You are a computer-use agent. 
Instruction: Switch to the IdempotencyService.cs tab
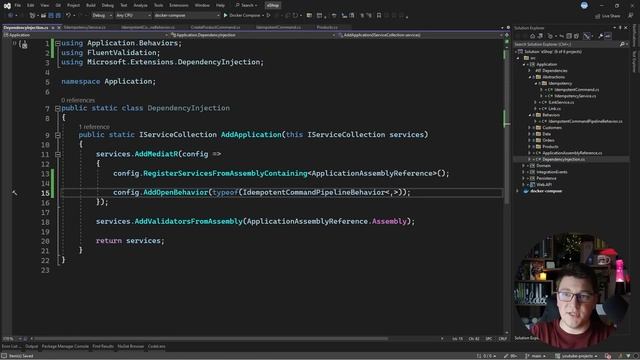(x=85, y=27)
